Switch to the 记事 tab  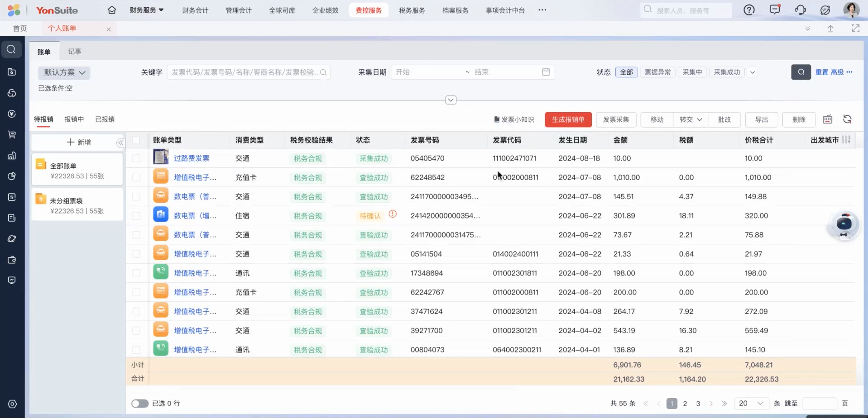point(74,51)
